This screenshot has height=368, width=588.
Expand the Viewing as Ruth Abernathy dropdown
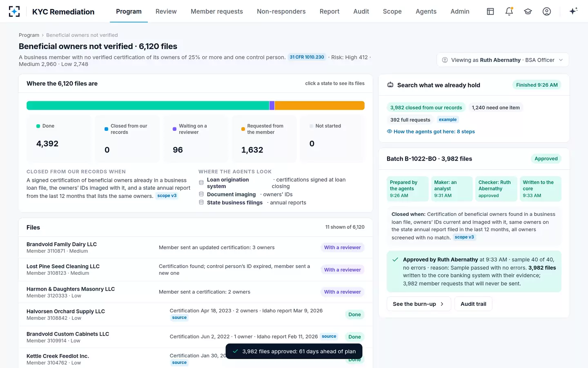(503, 60)
